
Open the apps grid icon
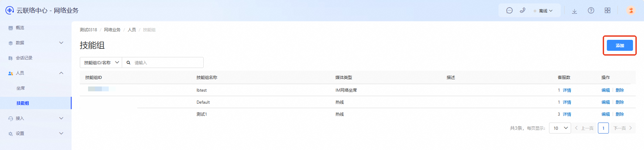tap(608, 11)
